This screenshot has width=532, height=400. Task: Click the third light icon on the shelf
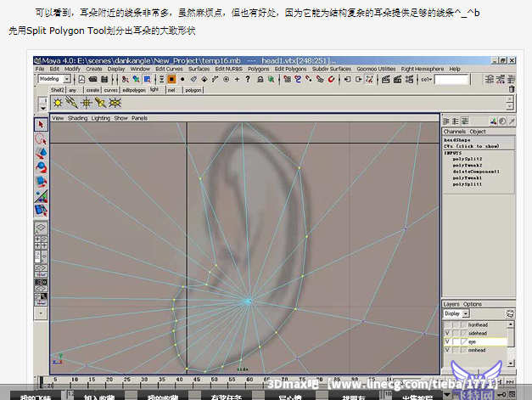[87, 103]
